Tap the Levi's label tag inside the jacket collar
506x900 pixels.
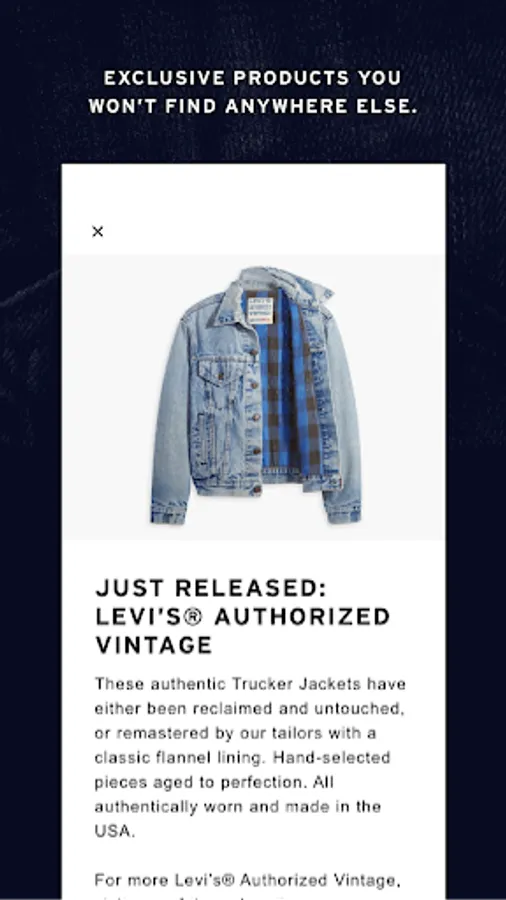[259, 309]
